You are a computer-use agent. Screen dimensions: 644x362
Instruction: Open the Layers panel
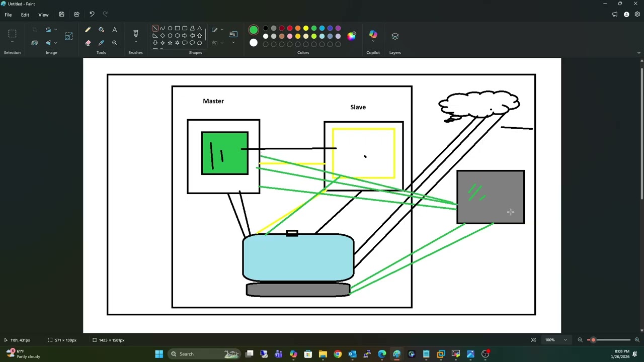point(395,36)
